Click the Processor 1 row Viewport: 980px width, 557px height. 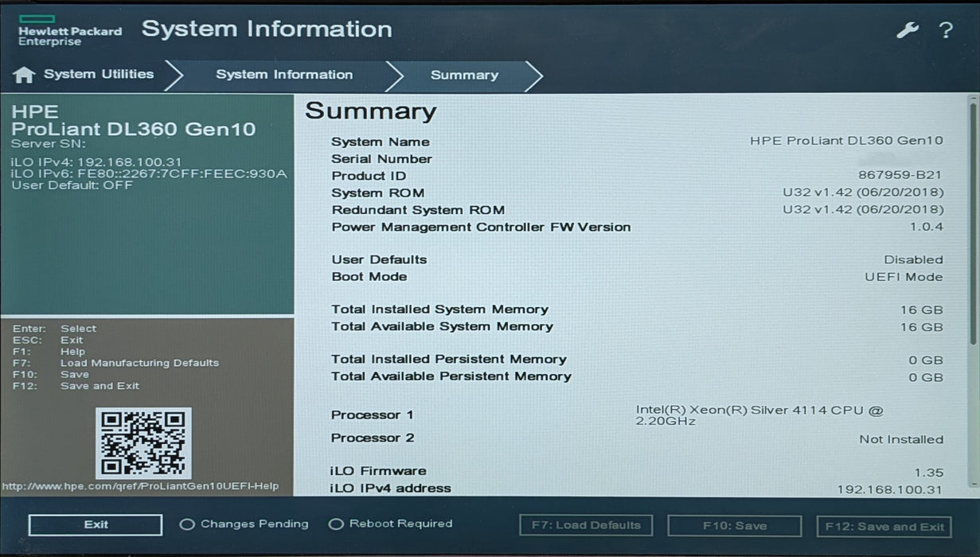(637, 415)
